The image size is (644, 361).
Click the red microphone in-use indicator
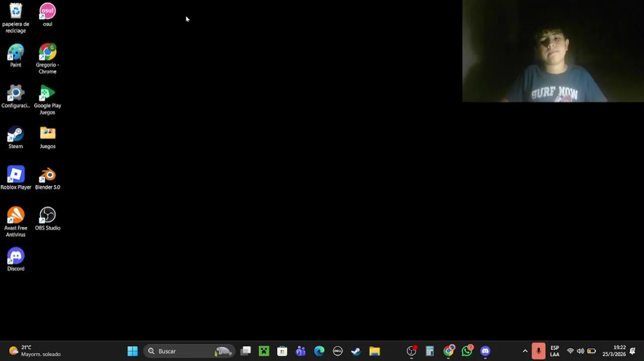pos(538,351)
